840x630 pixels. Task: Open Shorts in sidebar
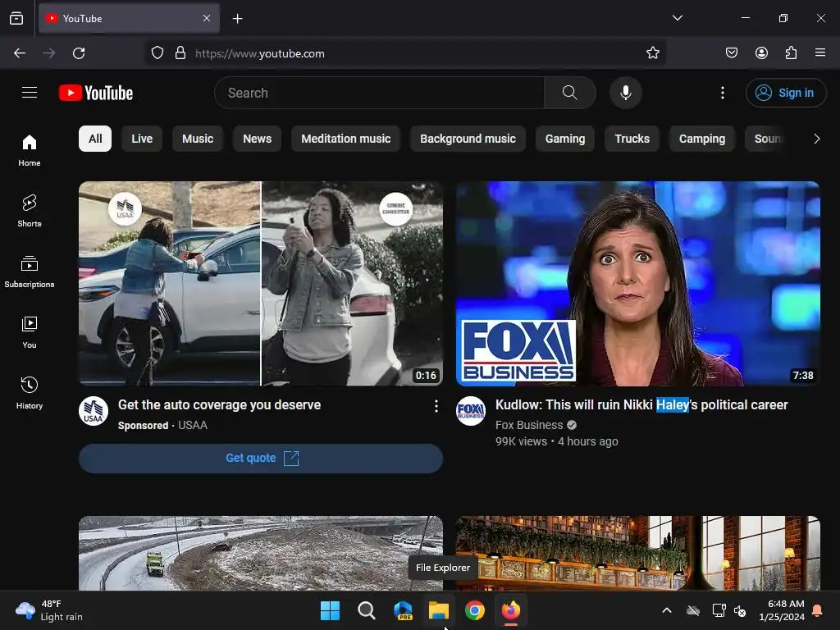coord(30,211)
